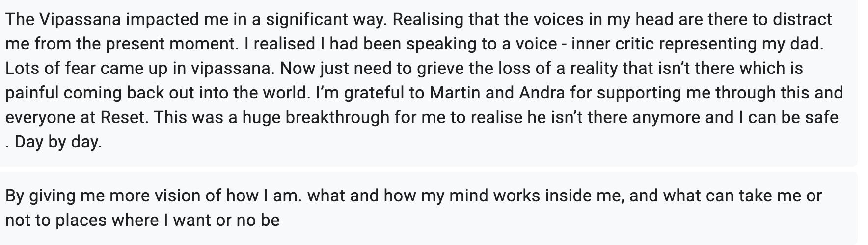Click the word "Reset" in first response
The image size is (868, 245).
coord(123,117)
